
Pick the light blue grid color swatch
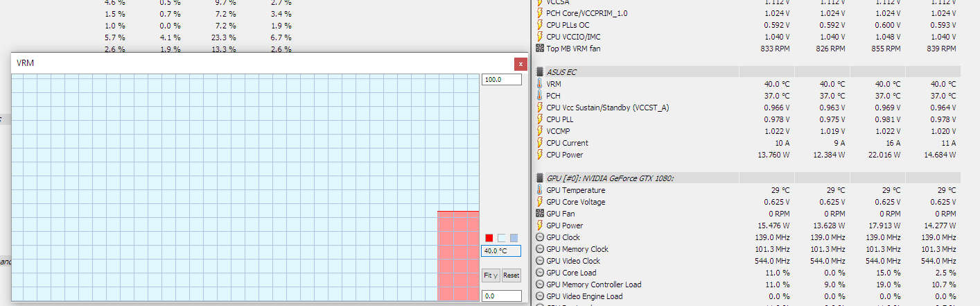tap(514, 238)
